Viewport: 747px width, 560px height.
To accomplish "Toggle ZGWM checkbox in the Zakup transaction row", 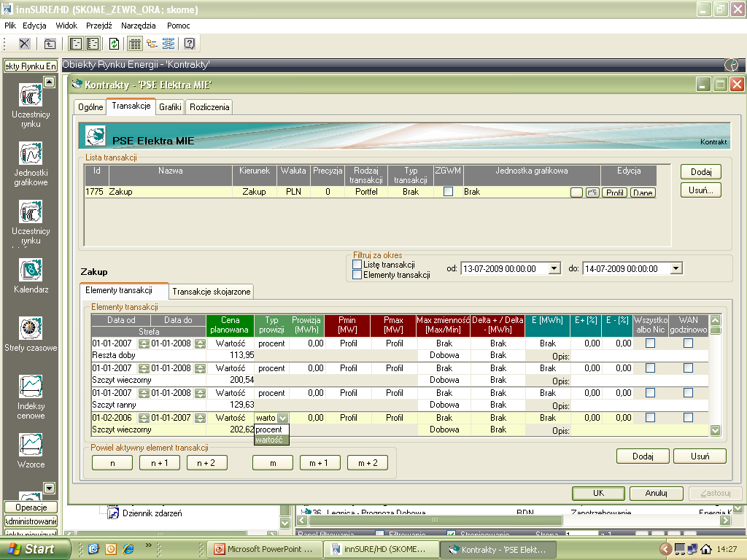I will click(x=449, y=192).
